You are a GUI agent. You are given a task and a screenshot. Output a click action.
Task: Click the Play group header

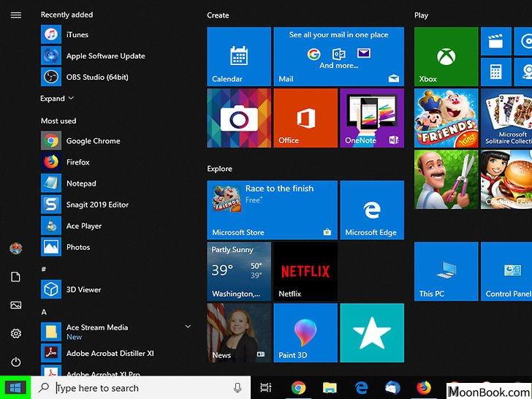(x=421, y=15)
